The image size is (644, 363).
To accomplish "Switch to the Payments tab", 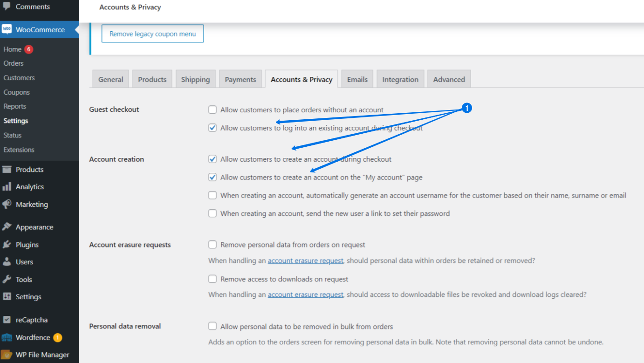I will coord(240,79).
